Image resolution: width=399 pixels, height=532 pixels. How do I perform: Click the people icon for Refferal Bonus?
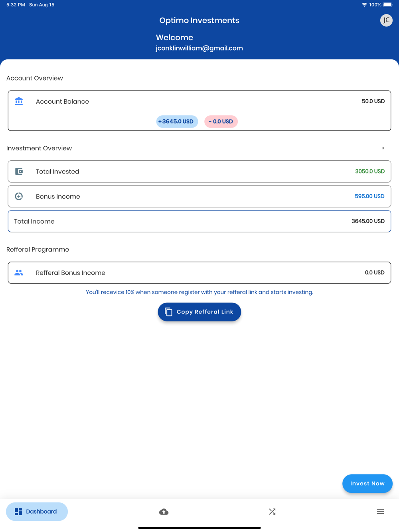pyautogui.click(x=19, y=273)
